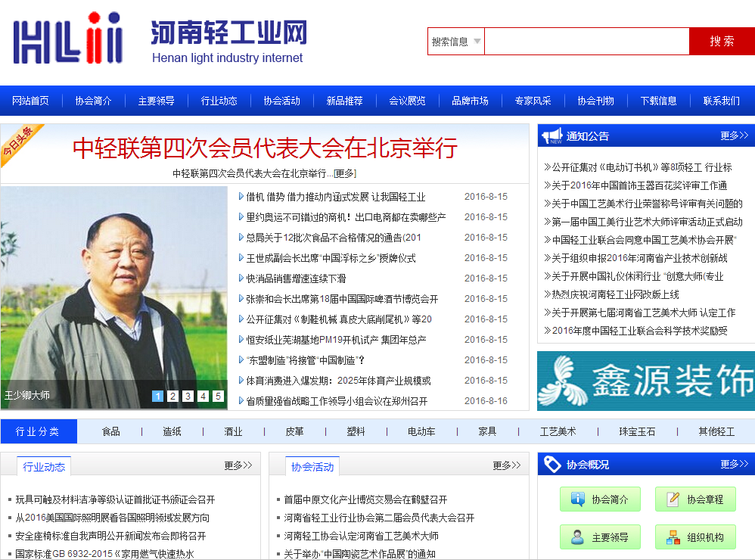Screen dimensions: 755x560
Task: Click the org chart icon on 组织机构
Action: 673,537
